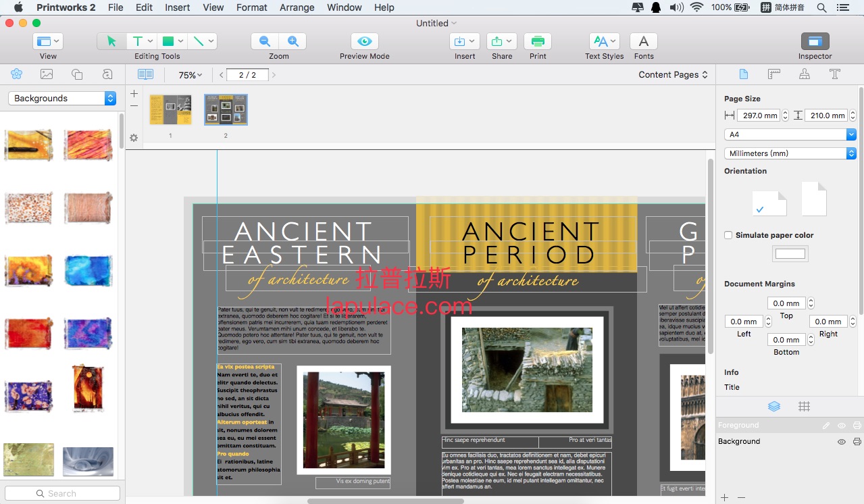Open the page panel gear settings

(134, 138)
